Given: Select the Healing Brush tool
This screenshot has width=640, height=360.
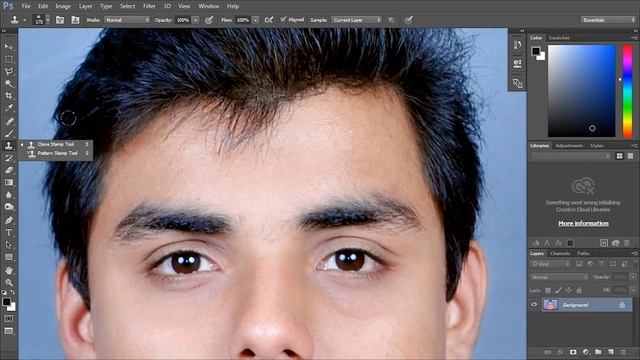Looking at the screenshot, I should pos(9,121).
